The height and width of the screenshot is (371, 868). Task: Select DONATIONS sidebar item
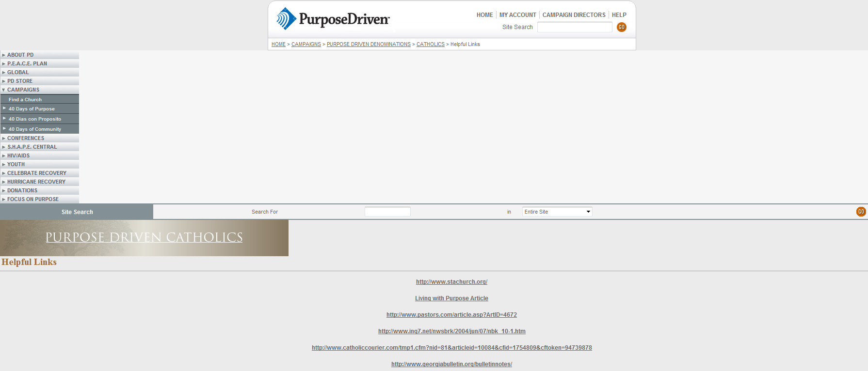(x=22, y=191)
